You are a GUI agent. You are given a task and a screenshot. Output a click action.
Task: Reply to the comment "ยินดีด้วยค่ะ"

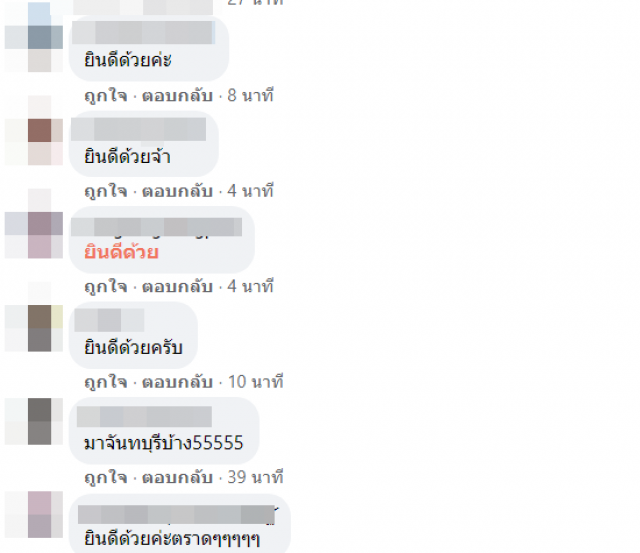pyautogui.click(x=177, y=96)
